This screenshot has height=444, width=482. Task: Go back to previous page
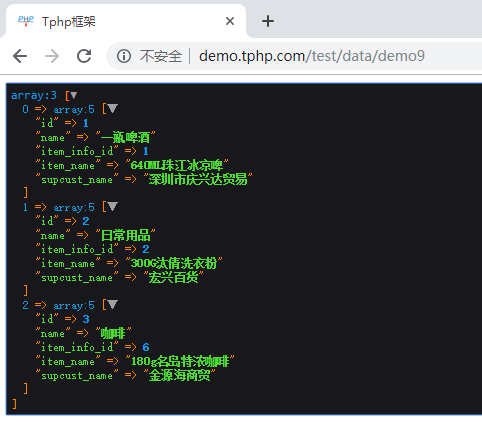click(20, 56)
